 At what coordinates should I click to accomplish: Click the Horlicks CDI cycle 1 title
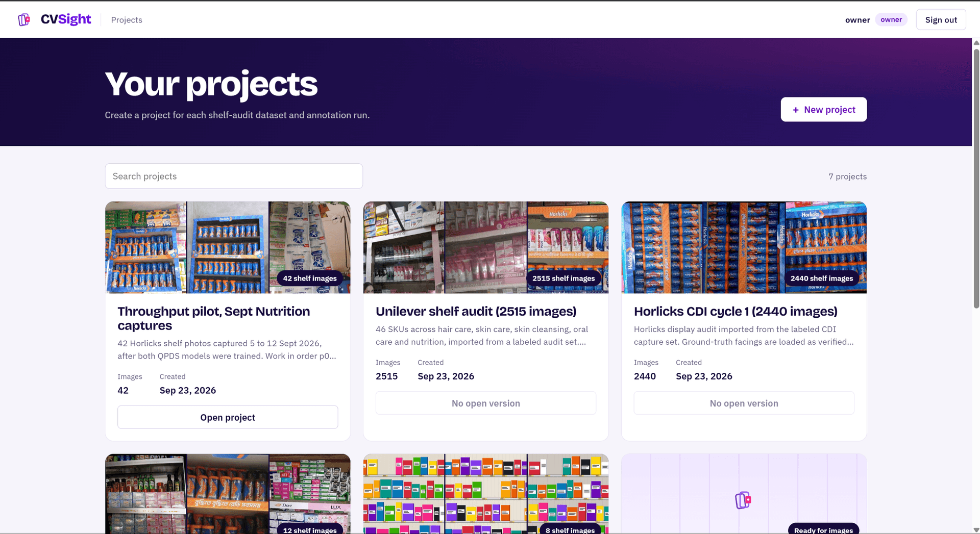(x=736, y=311)
